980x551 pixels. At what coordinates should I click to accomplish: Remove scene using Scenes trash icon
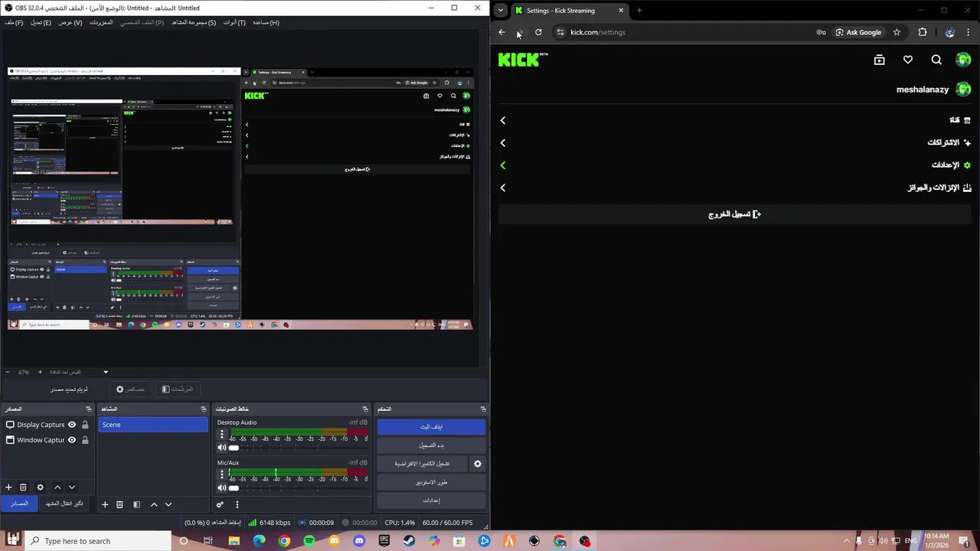(x=119, y=504)
